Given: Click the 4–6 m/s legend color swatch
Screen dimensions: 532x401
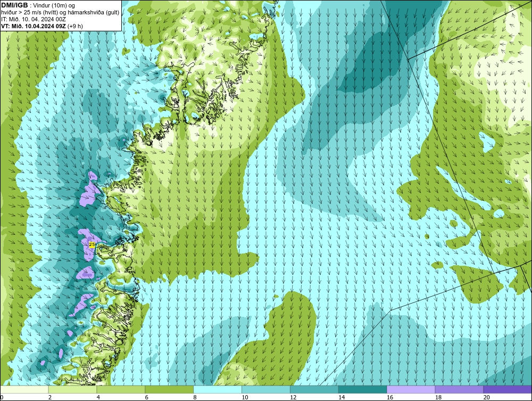Looking at the screenshot, I should pos(121,389).
